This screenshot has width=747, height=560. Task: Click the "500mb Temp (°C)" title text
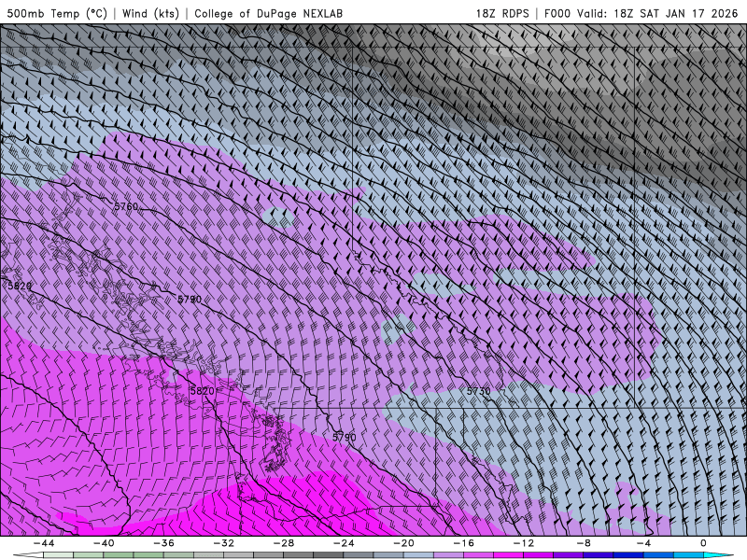coord(57,13)
